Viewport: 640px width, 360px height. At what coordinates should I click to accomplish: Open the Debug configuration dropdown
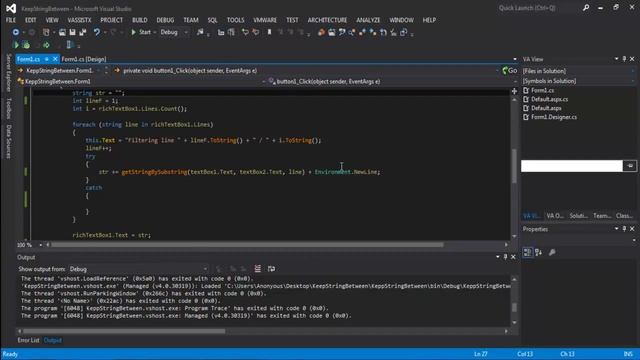pos(174,32)
